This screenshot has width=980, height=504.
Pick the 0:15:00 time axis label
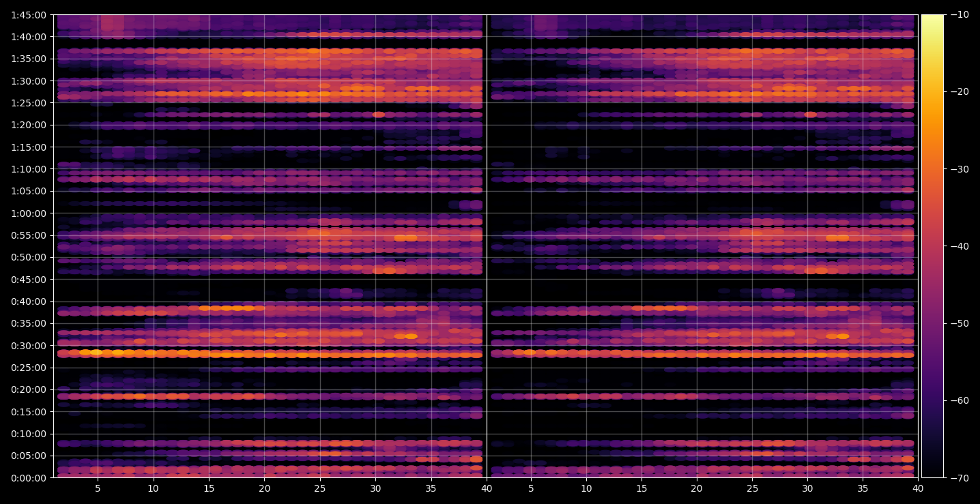point(29,412)
